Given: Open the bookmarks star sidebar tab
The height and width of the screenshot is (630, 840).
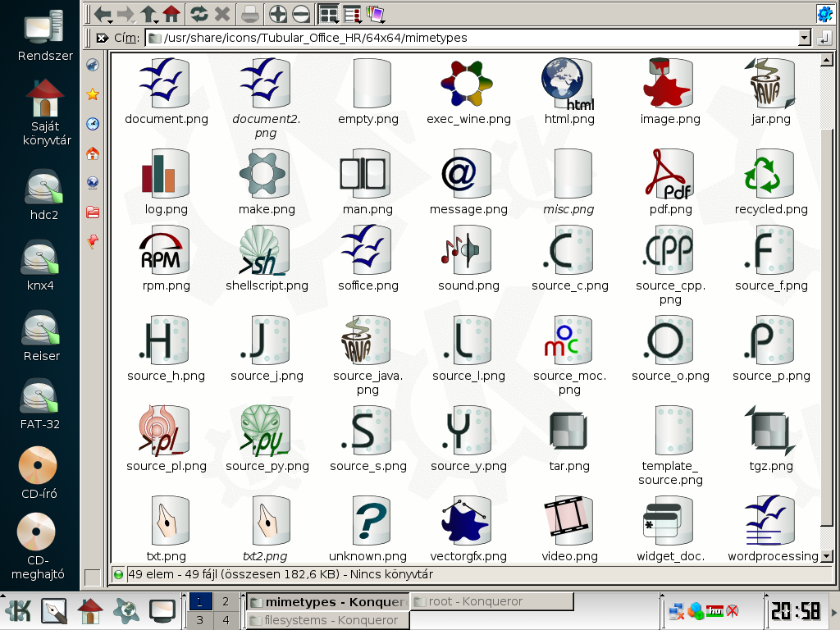Looking at the screenshot, I should click(93, 94).
